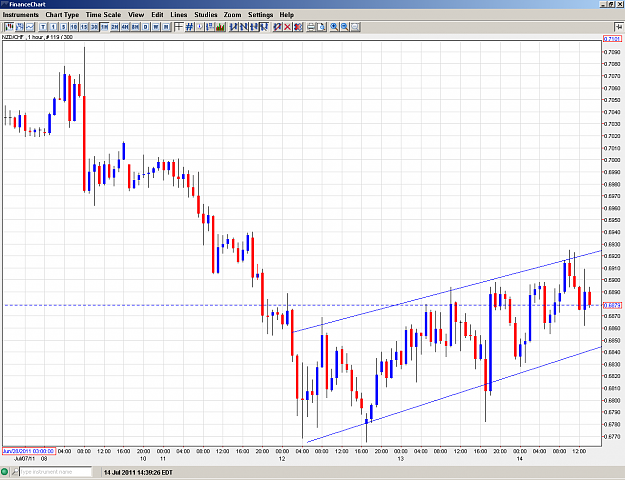Open the Settings menu
625x480 pixels.
point(261,15)
